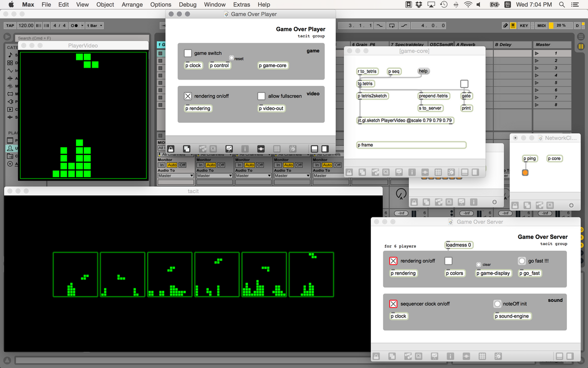Click the grid icon in Game Over Server toolbar

coord(482,356)
